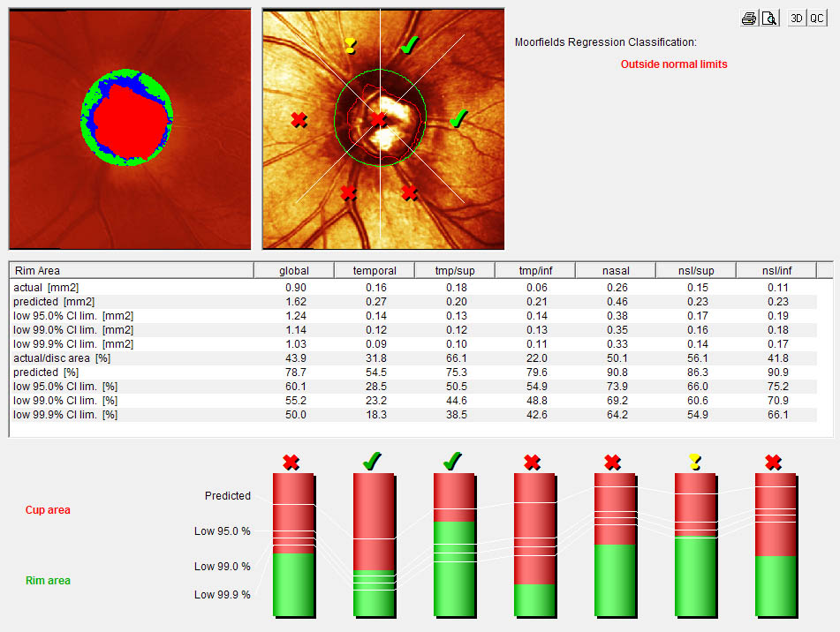The height and width of the screenshot is (632, 840).
Task: Click the red X above the first bar
Action: point(291,462)
